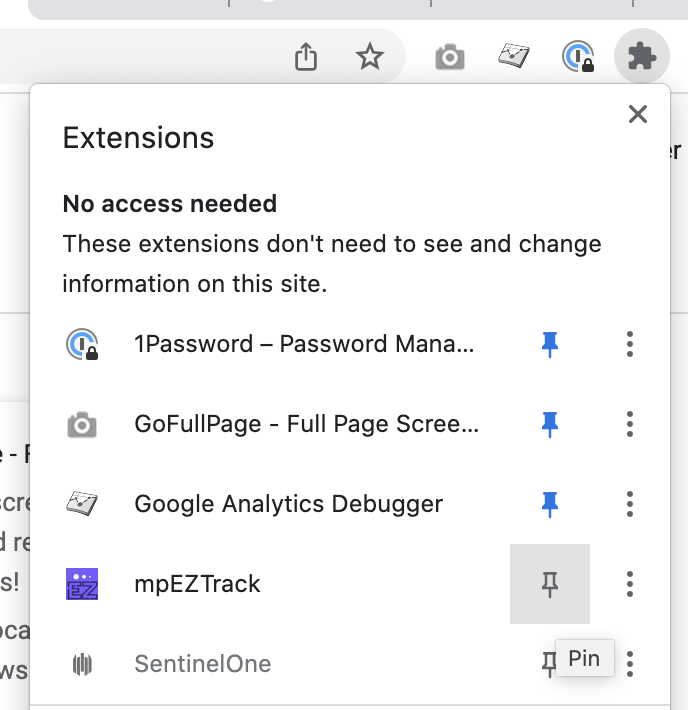Screen dimensions: 688x710
Task: Click the Extensions puzzle piece icon
Action: pyautogui.click(x=642, y=57)
